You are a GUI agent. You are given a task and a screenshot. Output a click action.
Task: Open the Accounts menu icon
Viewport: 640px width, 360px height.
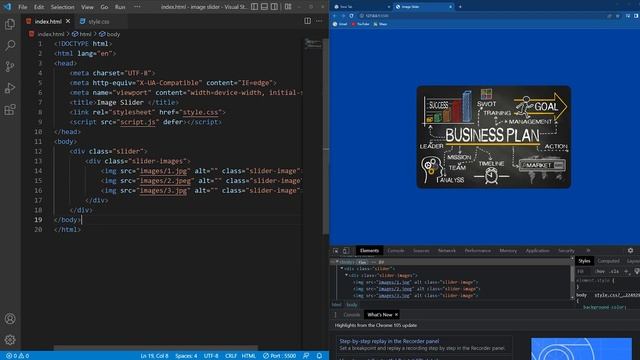pos(10,319)
